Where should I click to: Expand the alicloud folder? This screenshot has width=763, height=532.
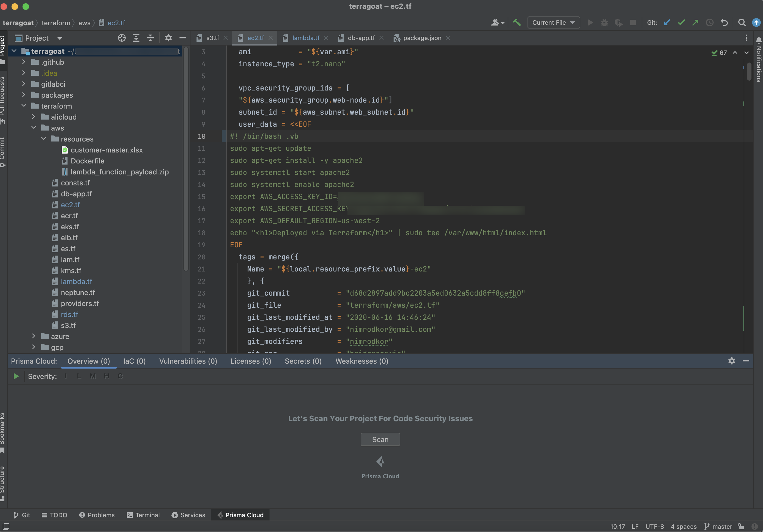click(x=33, y=117)
